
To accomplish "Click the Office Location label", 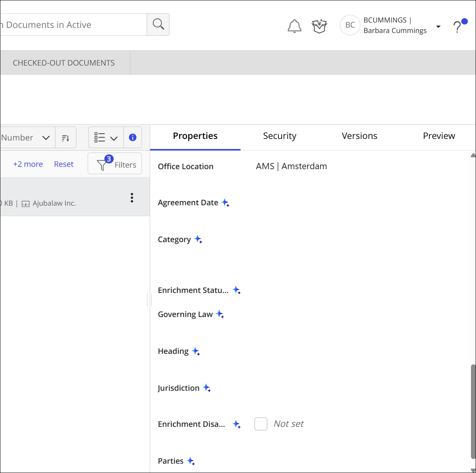I will [185, 166].
